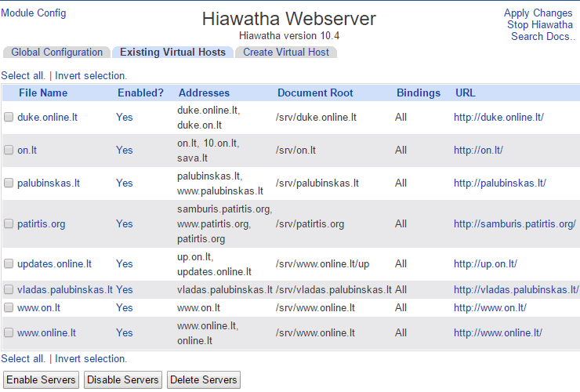Click /srv/vladas.palubinskas.lt document root cell

(x=334, y=289)
